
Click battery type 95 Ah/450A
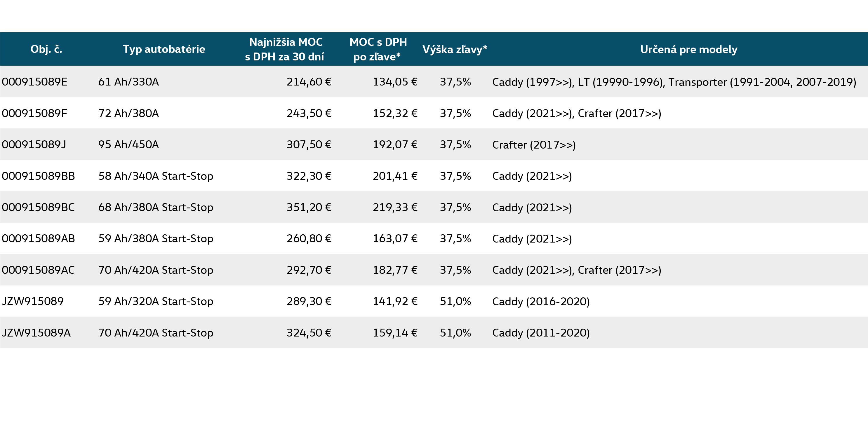click(x=128, y=144)
